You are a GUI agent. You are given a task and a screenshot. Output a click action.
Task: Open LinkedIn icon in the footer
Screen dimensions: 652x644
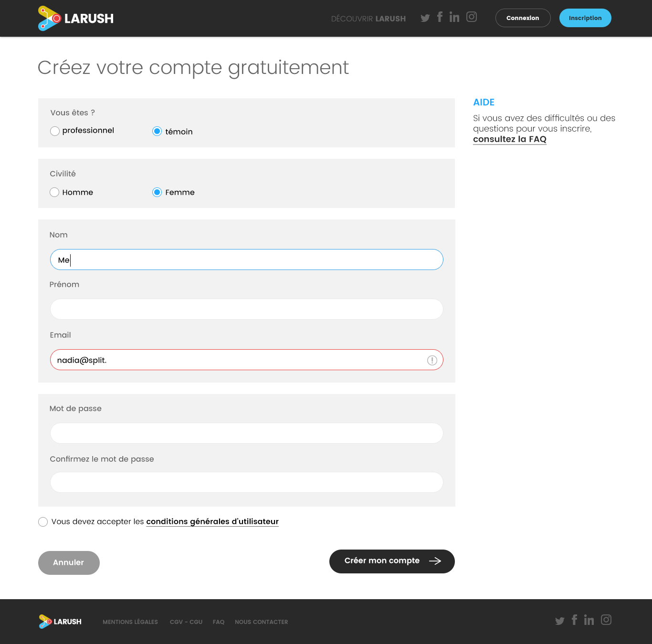tap(589, 620)
